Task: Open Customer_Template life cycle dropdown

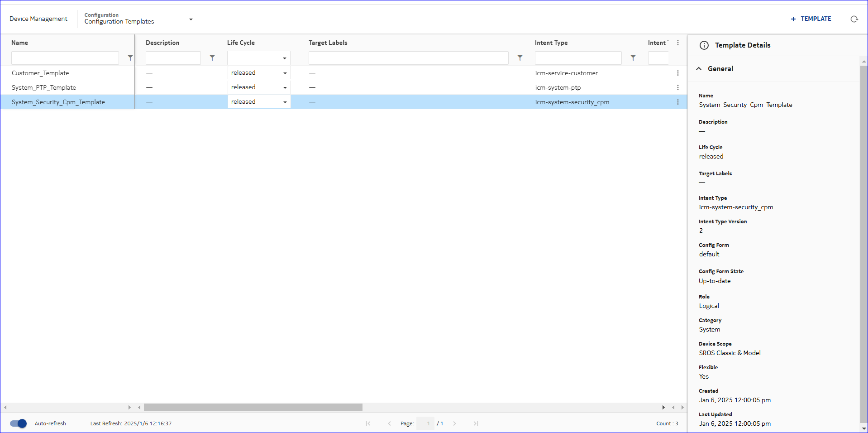Action: coord(285,73)
